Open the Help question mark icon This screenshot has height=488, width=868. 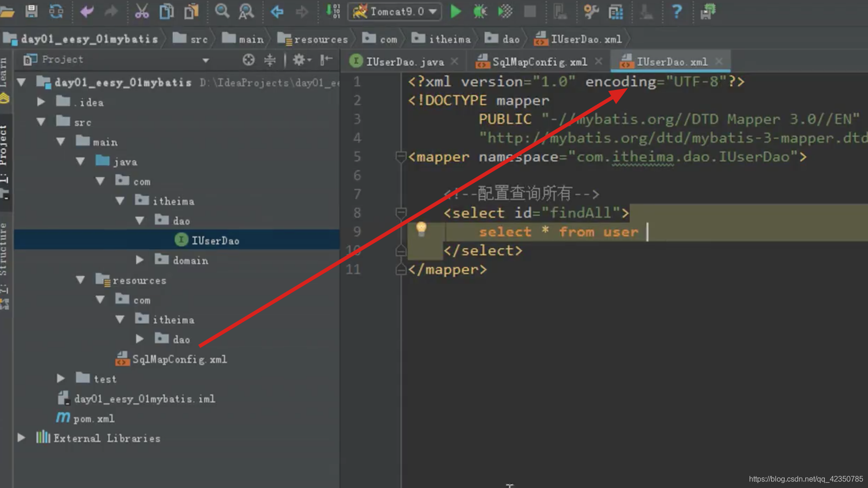coord(677,11)
